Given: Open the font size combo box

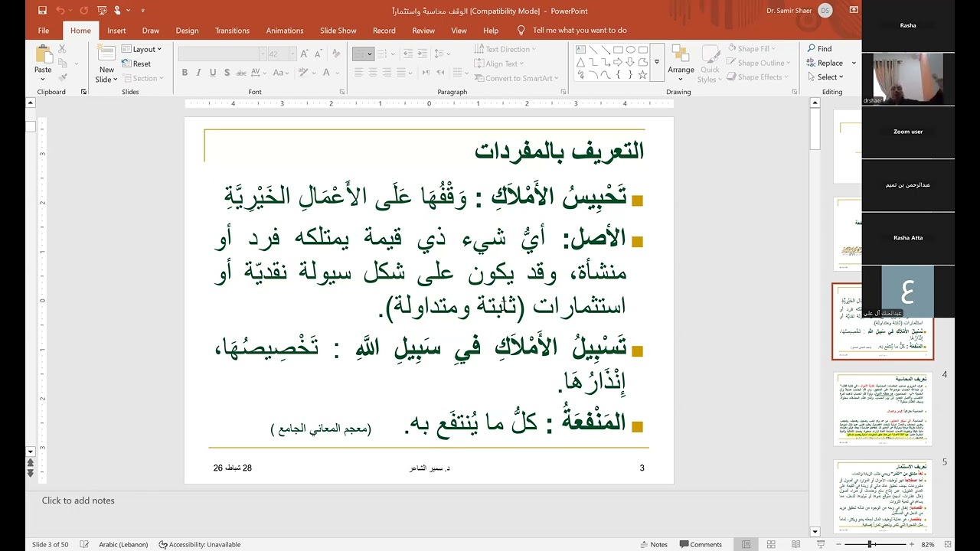Looking at the screenshot, I should tap(282, 54).
